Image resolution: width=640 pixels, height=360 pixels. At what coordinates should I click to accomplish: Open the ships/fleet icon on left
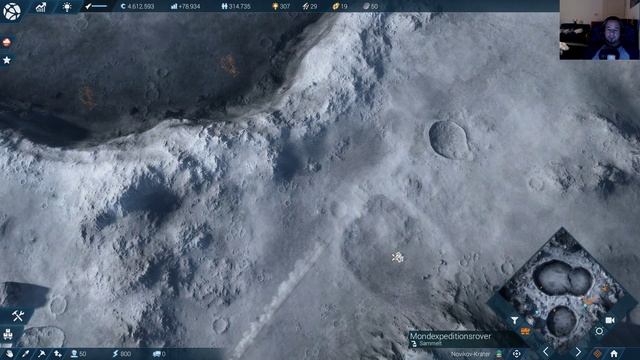click(7, 335)
